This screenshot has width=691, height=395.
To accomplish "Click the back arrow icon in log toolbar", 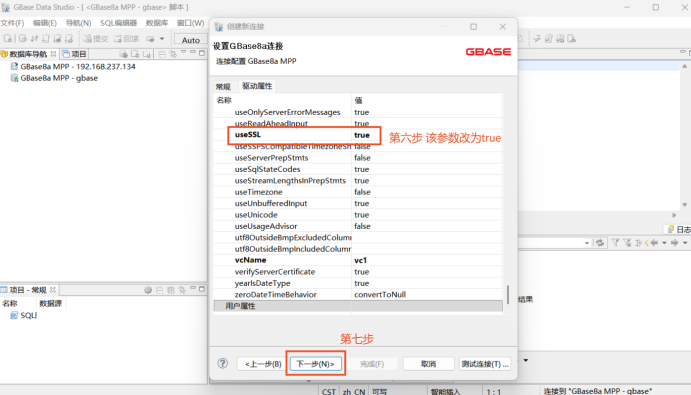I will pyautogui.click(x=654, y=242).
